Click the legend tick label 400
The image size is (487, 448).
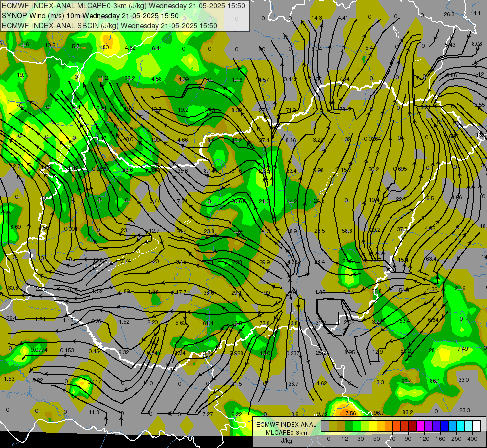(x=472, y=439)
